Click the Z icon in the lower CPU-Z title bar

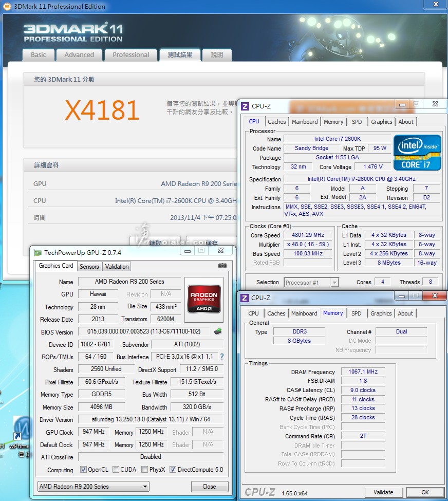click(245, 298)
